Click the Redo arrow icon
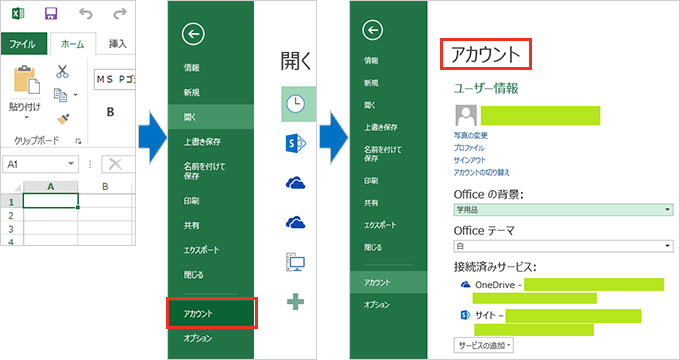Image resolution: width=680 pixels, height=360 pixels. click(119, 14)
